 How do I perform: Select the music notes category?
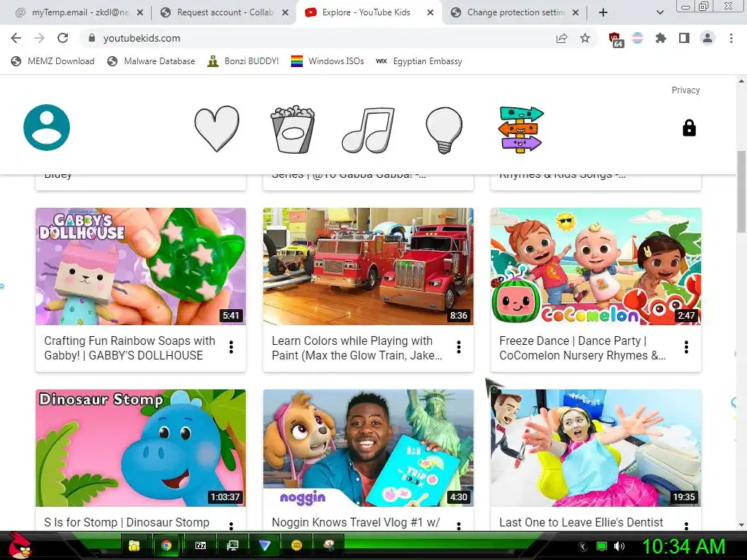click(368, 130)
